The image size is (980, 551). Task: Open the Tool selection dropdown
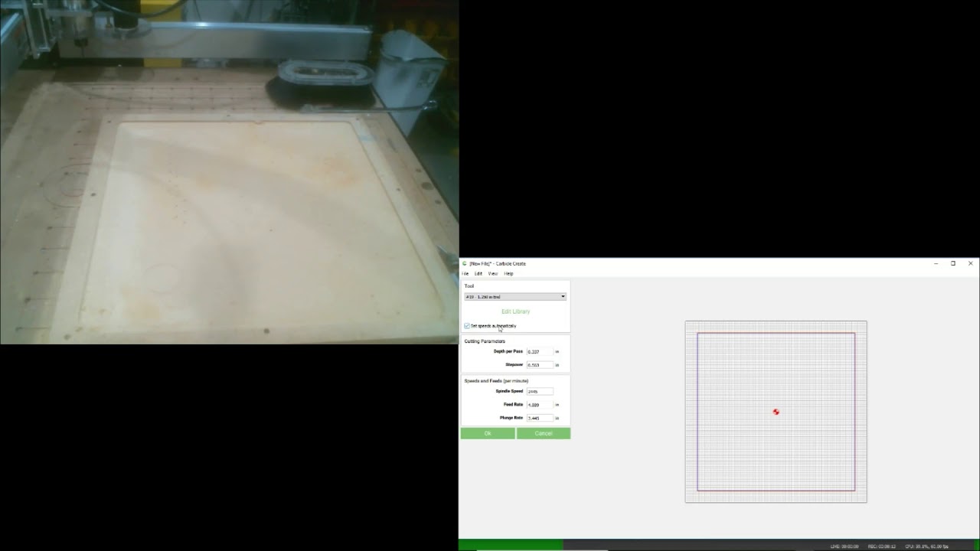click(515, 296)
